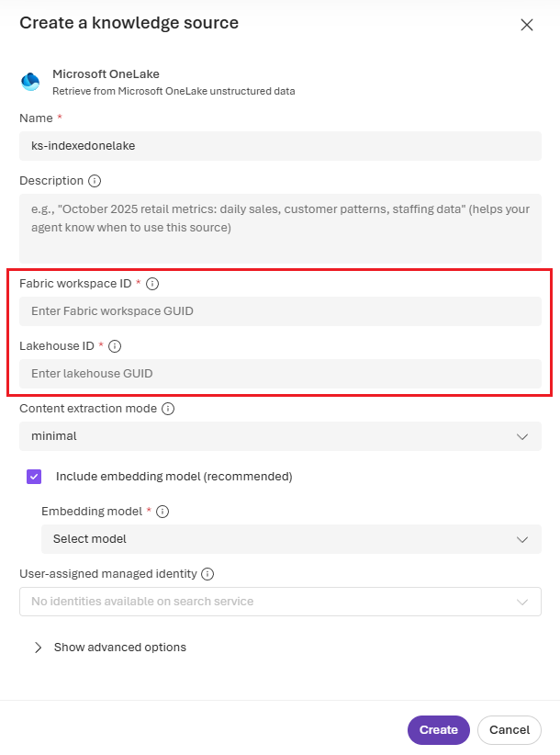
Task: Click the Create button
Action: (438, 729)
